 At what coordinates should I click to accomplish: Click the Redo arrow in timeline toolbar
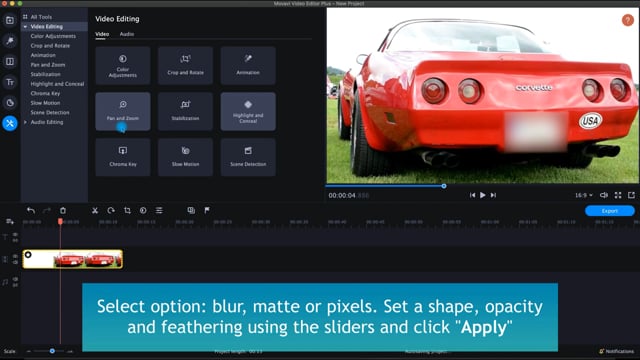tap(47, 210)
